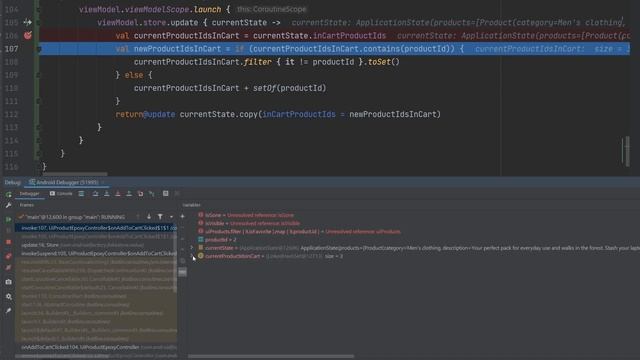The image size is (640, 360).
Task: Click the Step Over icon
Action: click(x=96, y=194)
